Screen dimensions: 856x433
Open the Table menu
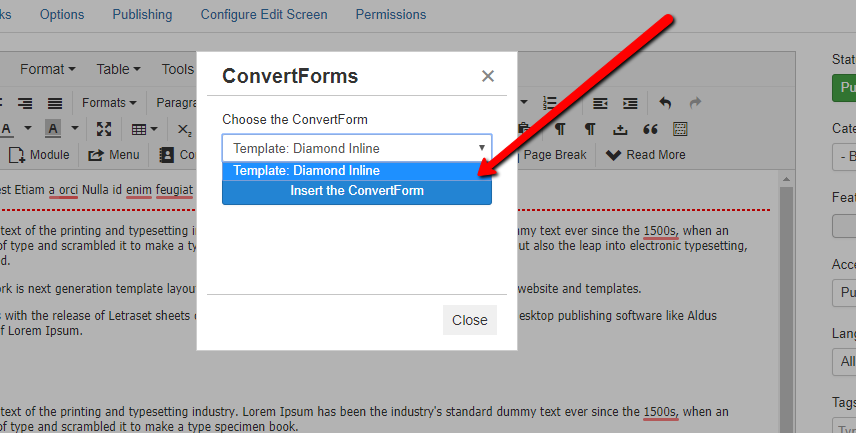tap(118, 69)
